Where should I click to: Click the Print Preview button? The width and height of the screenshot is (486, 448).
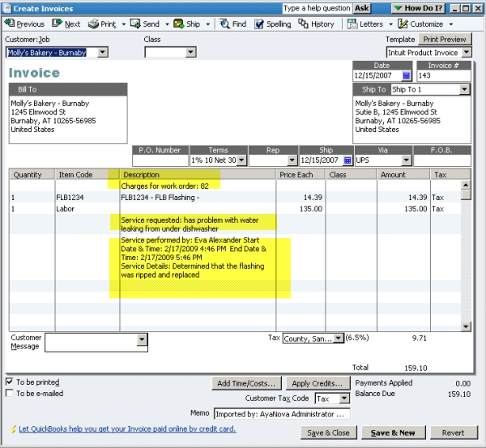tap(445, 40)
